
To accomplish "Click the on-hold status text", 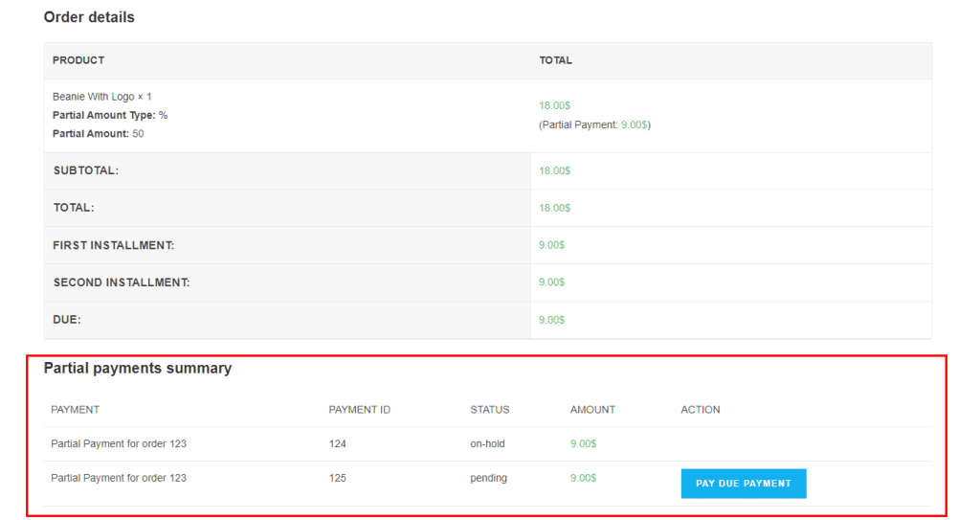I will [x=487, y=444].
